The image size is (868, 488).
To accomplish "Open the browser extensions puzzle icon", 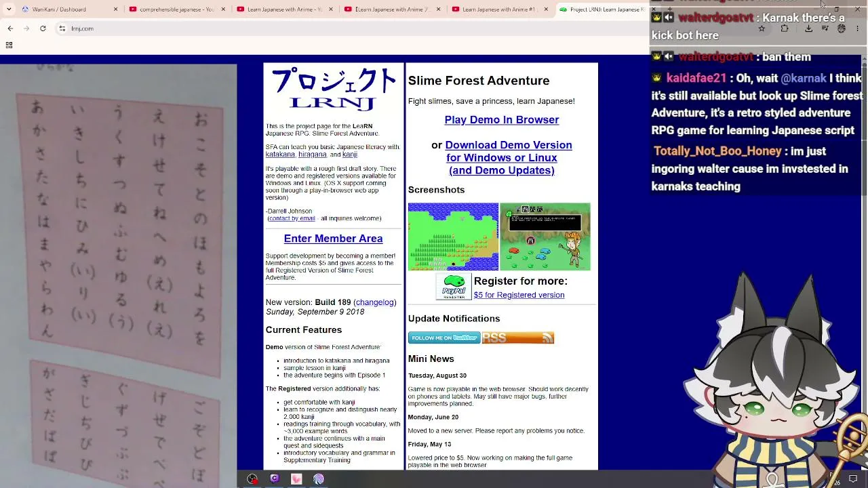I will (785, 28).
